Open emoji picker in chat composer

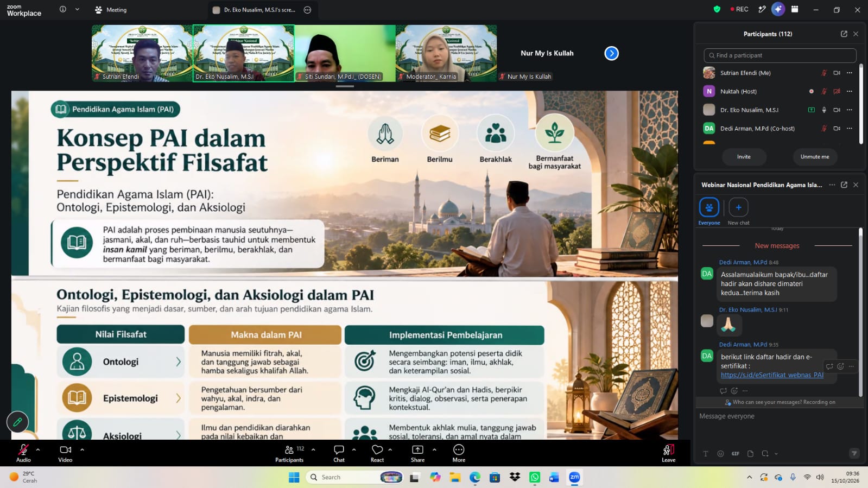(720, 454)
